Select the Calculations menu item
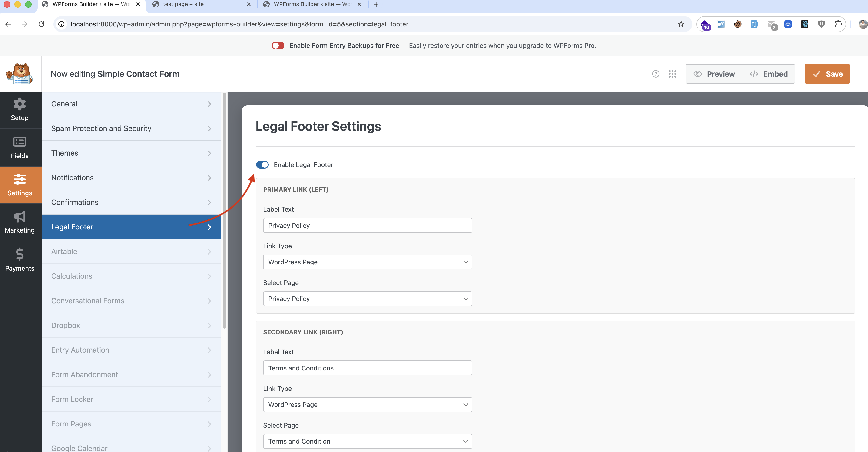868x452 pixels. (131, 276)
